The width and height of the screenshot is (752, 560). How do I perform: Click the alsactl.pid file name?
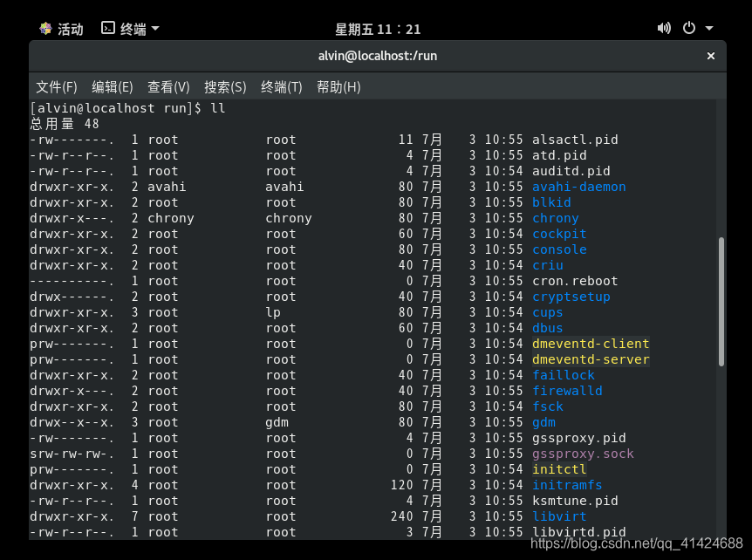[x=575, y=140]
